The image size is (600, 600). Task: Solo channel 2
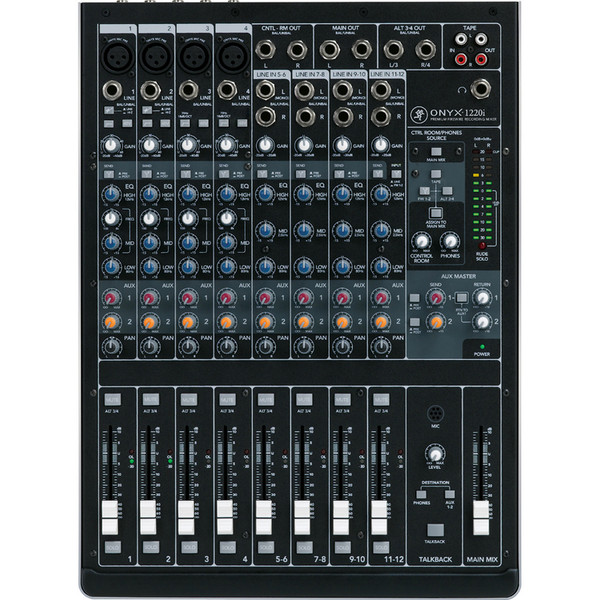pyautogui.click(x=151, y=547)
